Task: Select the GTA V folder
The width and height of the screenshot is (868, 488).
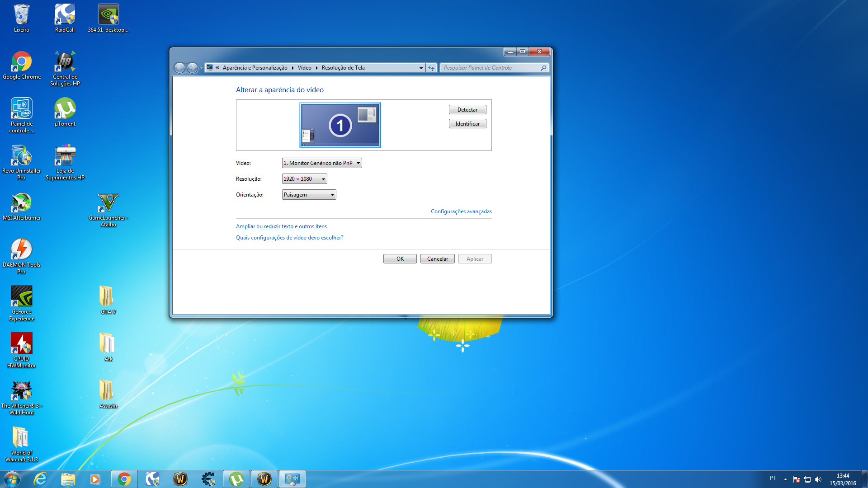Action: (108, 300)
